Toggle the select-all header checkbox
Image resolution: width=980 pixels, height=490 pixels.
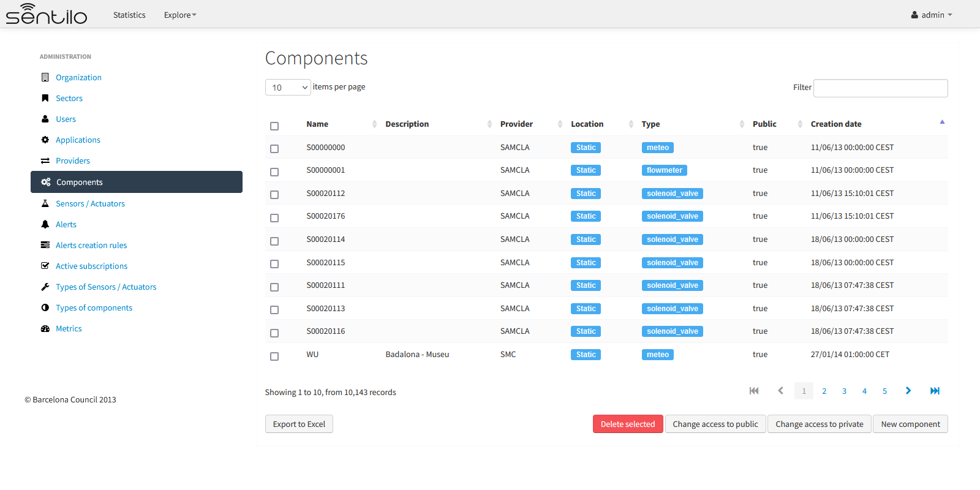[274, 126]
